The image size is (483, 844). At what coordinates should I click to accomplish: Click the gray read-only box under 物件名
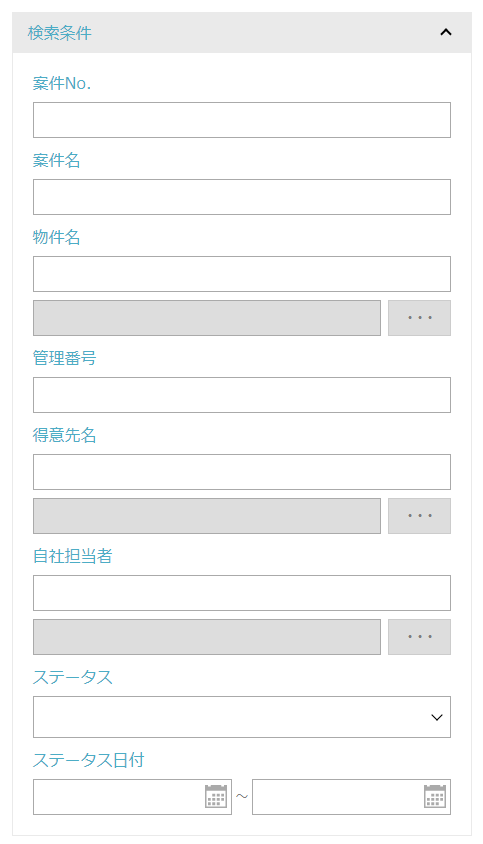pyautogui.click(x=207, y=318)
